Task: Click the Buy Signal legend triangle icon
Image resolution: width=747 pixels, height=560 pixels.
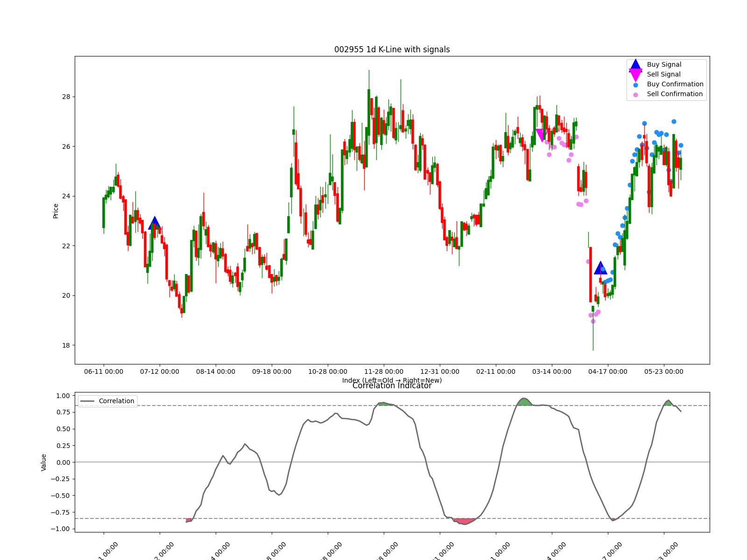Action: click(635, 65)
